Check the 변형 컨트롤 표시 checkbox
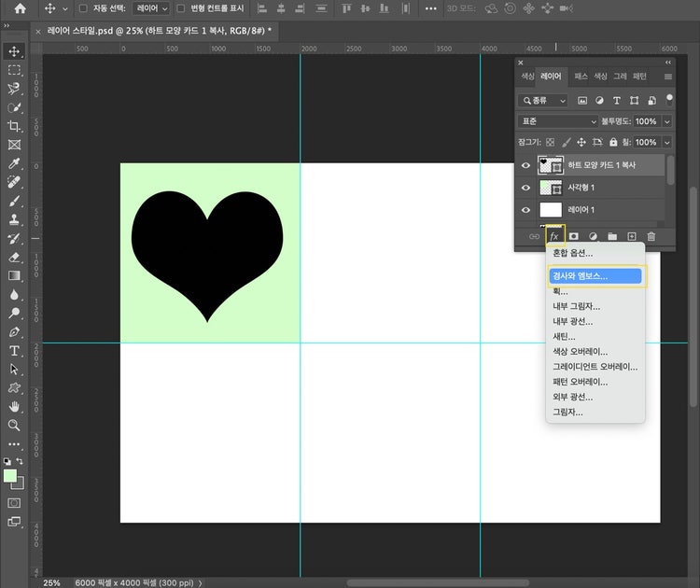The height and width of the screenshot is (588, 700). [181, 7]
